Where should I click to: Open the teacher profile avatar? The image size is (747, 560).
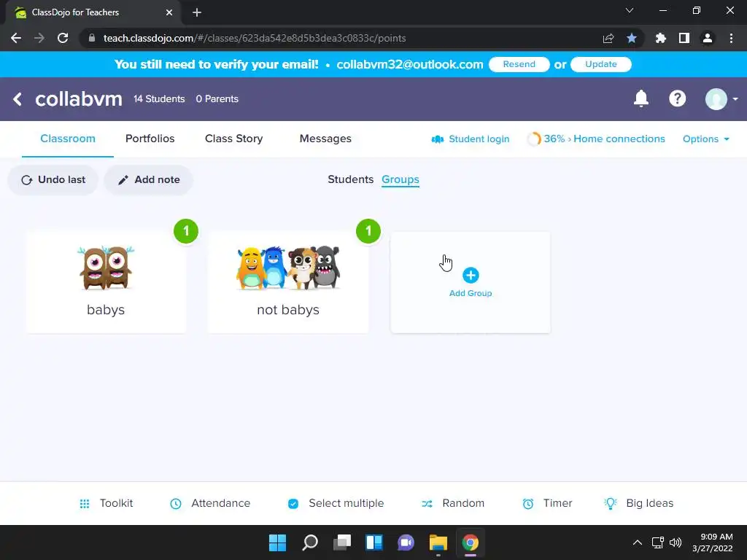point(716,99)
